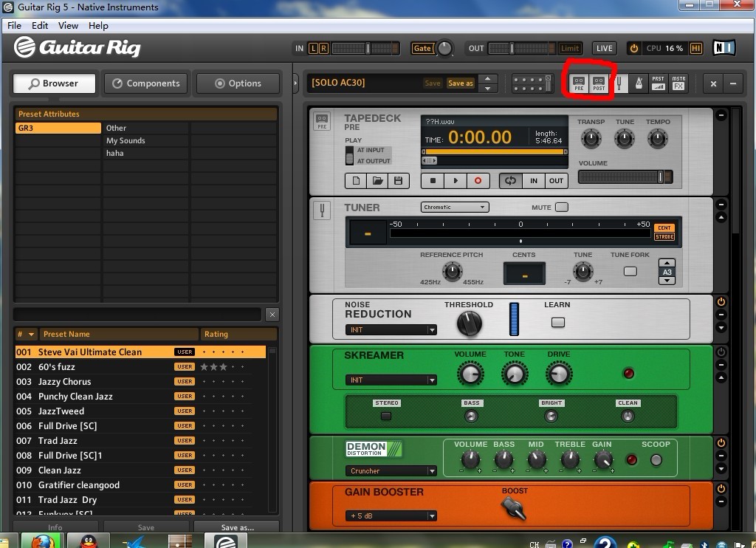Screen dimensions: 756x548
Task: Toggle the Noise Reduction power button
Action: pos(721,302)
